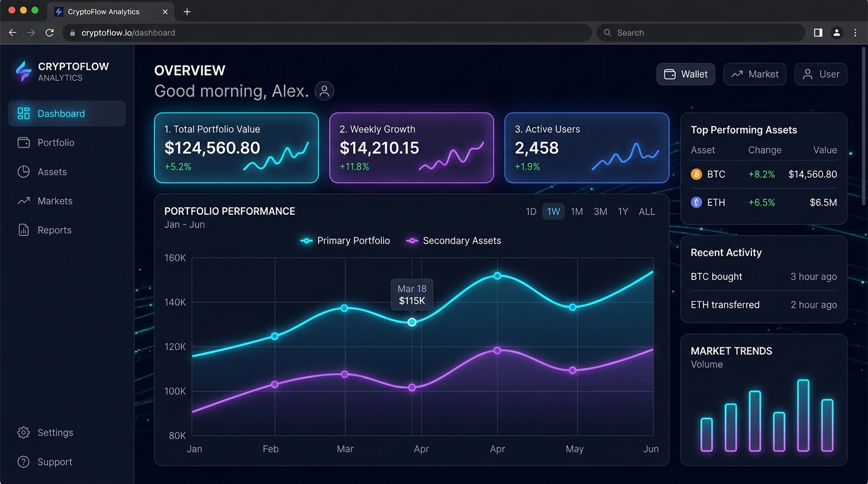Click the highlighted Mar 18 chart data point
Image resolution: width=868 pixels, height=484 pixels.
[412, 322]
